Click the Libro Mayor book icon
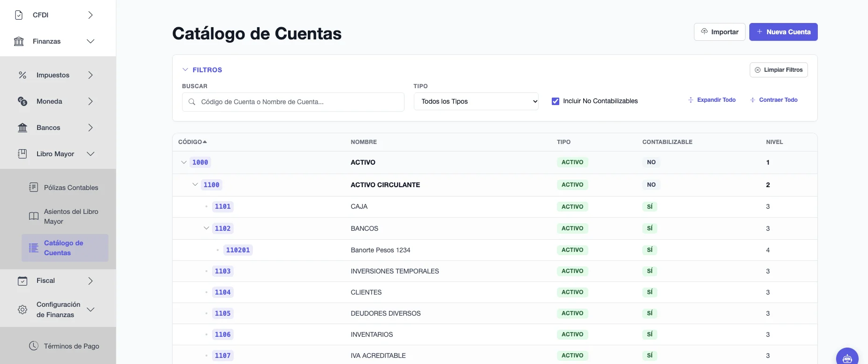 click(x=23, y=154)
